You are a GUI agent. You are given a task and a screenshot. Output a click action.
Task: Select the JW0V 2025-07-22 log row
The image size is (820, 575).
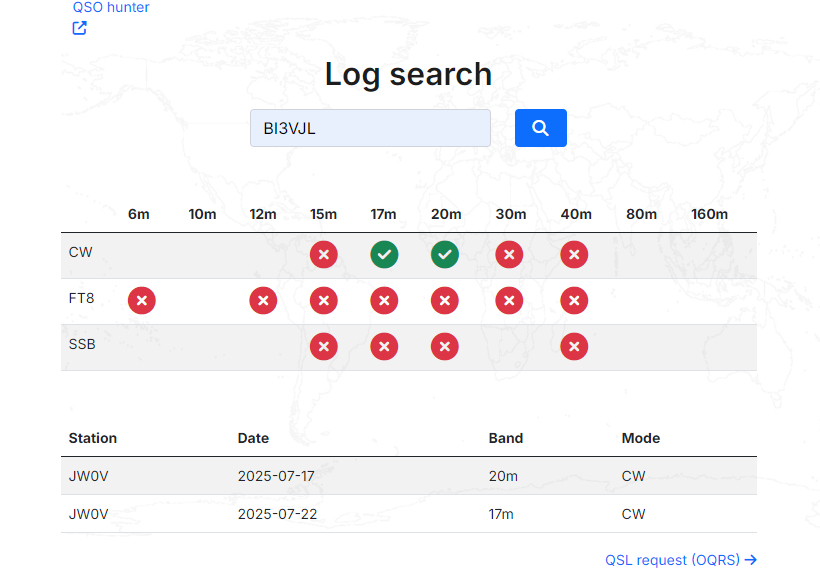coord(408,514)
